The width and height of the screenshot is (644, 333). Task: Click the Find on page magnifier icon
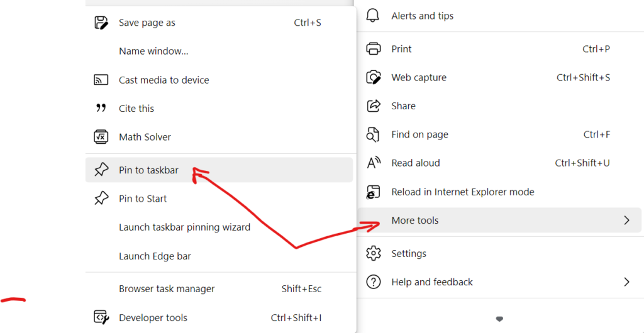373,134
